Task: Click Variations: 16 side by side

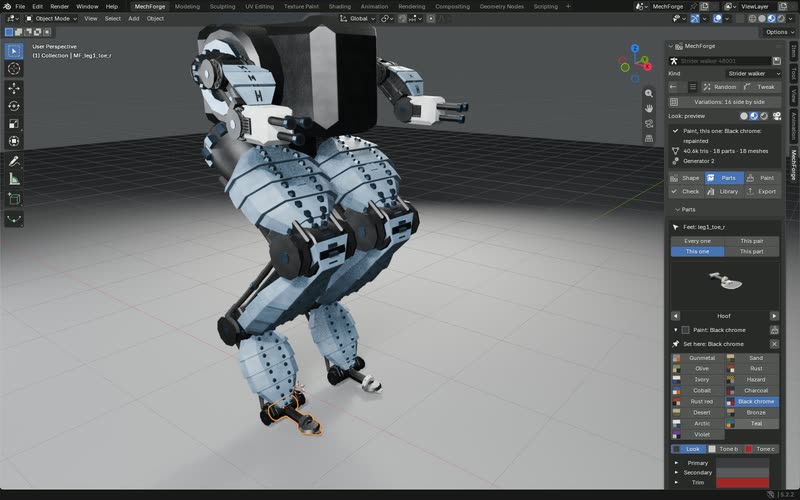Action: pyautogui.click(x=724, y=102)
